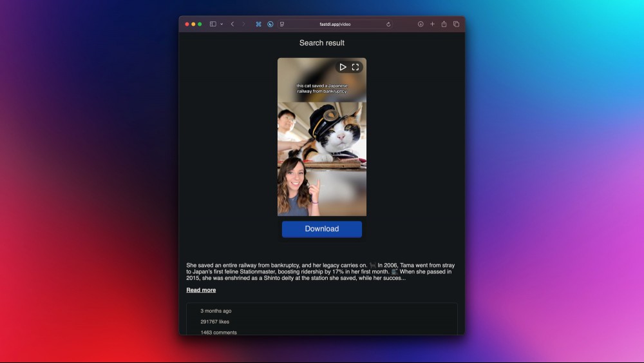The image size is (644, 363).
Task: Minimize the Safari window with yellow button
Action: tap(193, 25)
